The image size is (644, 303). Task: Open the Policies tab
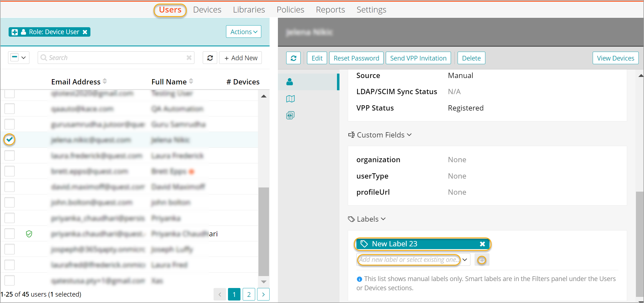[290, 10]
